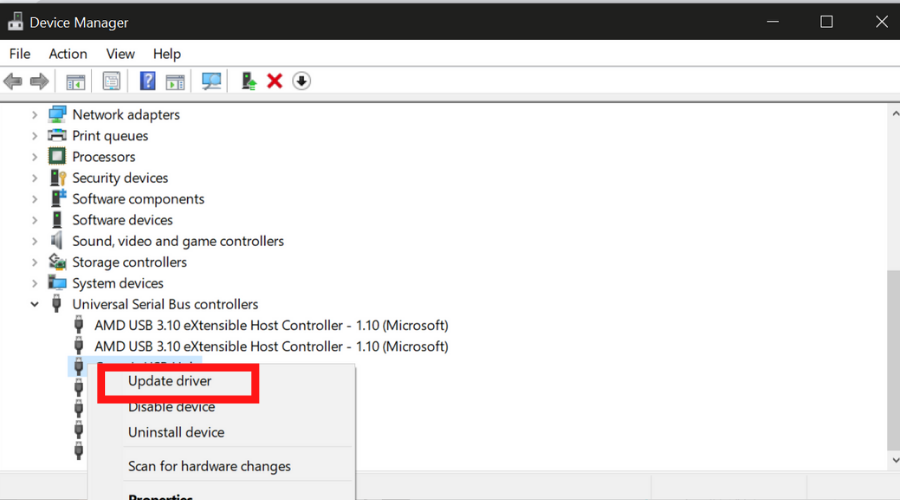Screen dimensions: 900x500
Task: Expand the Network adapters node
Action: click(x=34, y=115)
